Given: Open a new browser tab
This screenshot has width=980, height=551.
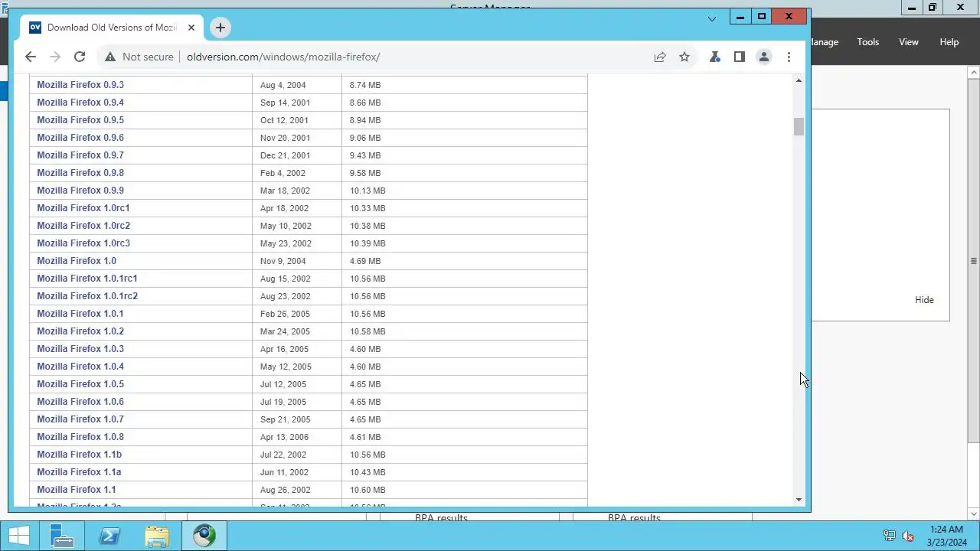Looking at the screenshot, I should click(x=220, y=28).
